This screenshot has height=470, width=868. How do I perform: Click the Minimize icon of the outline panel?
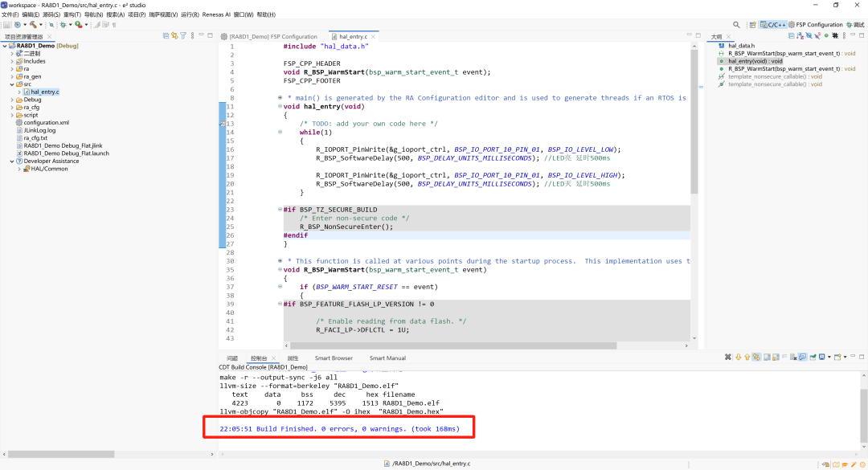(x=853, y=35)
